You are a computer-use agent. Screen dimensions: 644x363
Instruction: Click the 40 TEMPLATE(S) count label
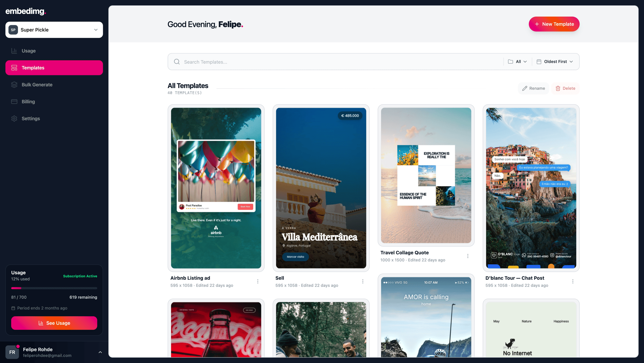click(x=184, y=93)
